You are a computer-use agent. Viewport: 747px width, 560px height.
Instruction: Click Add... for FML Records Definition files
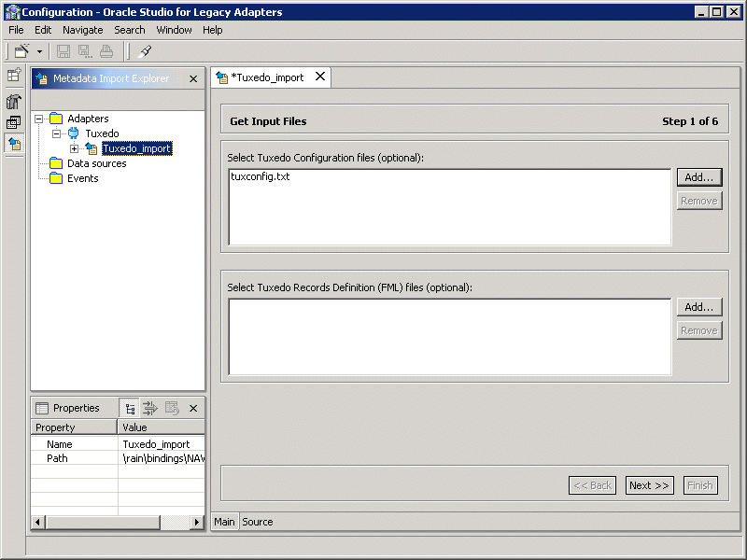click(699, 307)
